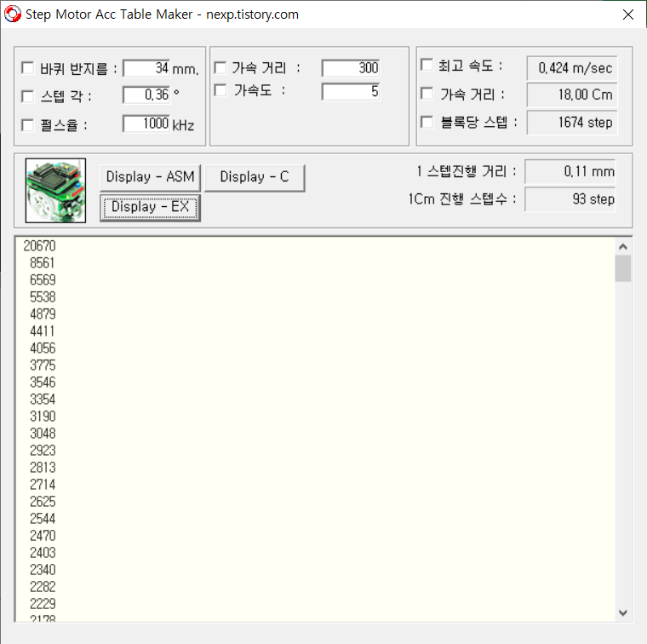
Task: Click the 1674 step value box
Action: [572, 122]
